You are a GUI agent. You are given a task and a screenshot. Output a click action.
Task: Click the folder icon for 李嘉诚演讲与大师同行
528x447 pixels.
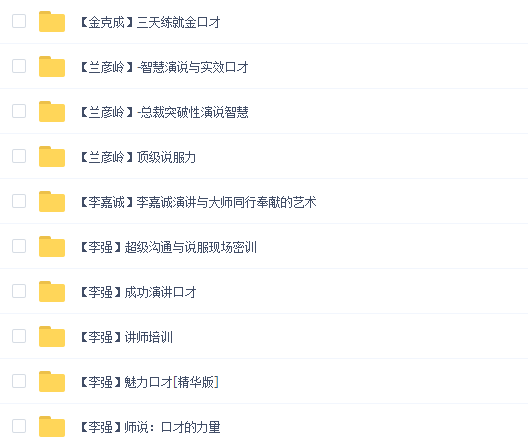[52, 201]
